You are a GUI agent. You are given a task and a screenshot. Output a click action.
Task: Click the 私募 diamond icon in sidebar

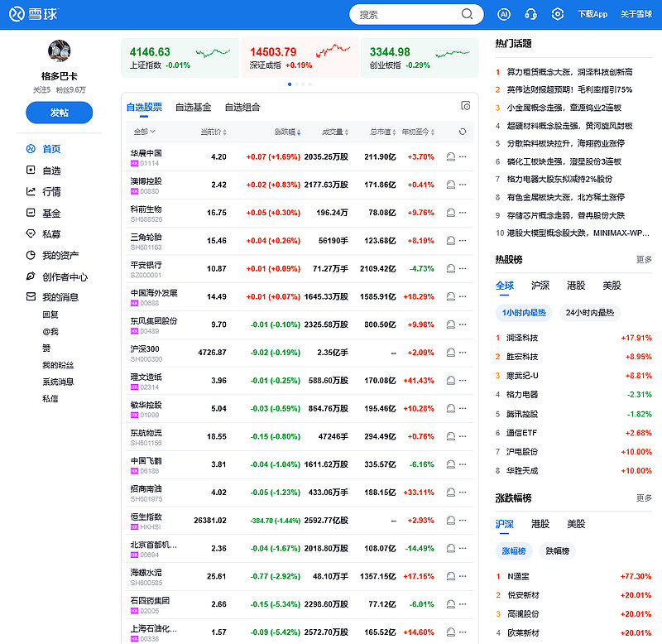pos(31,234)
